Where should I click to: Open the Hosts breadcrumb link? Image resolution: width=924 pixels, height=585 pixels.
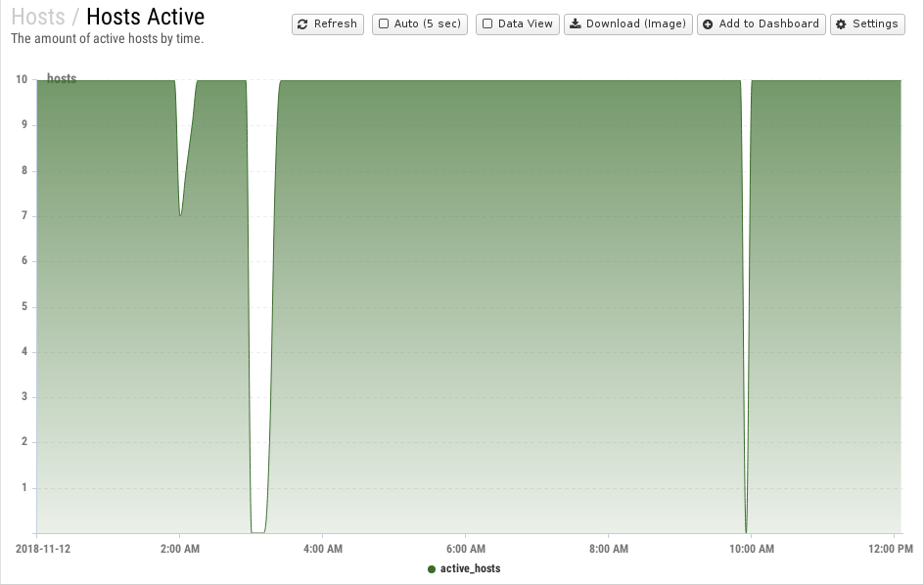pyautogui.click(x=38, y=17)
